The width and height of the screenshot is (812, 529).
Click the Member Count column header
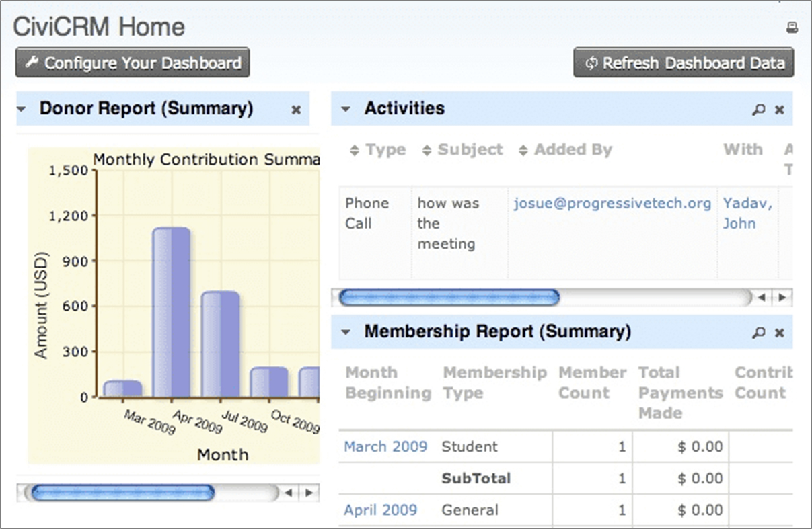click(x=592, y=383)
